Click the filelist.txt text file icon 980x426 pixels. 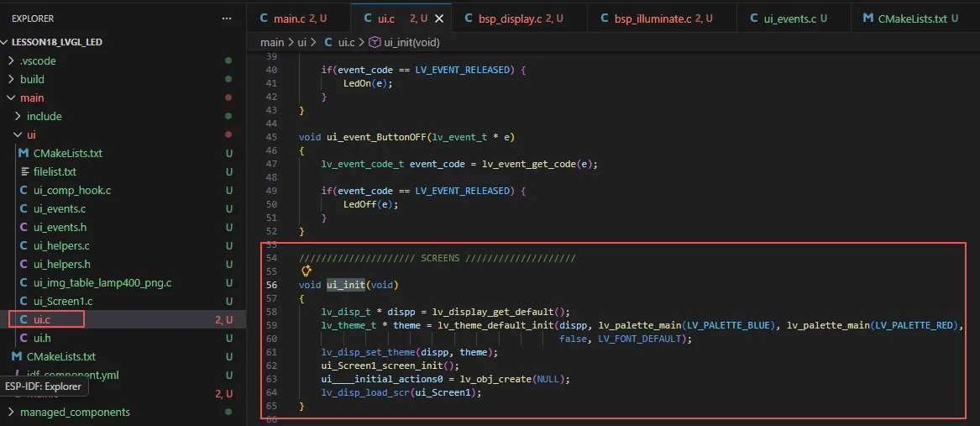(x=24, y=171)
